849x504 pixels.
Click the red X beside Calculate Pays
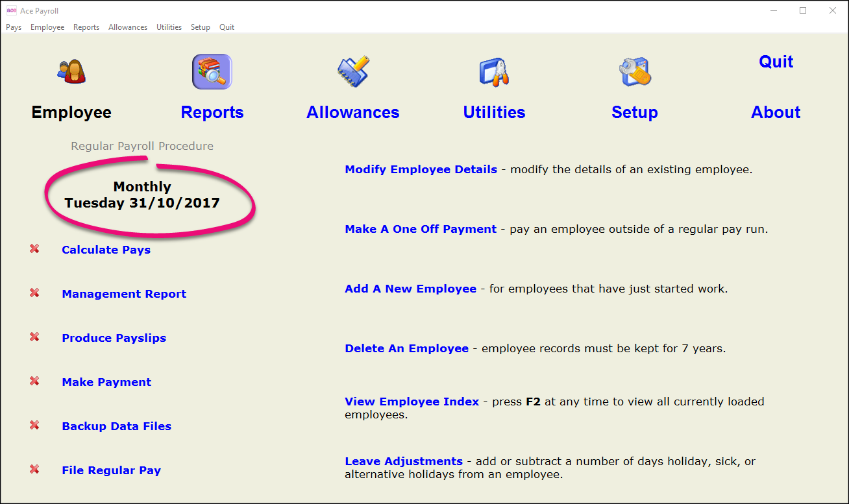(34, 248)
